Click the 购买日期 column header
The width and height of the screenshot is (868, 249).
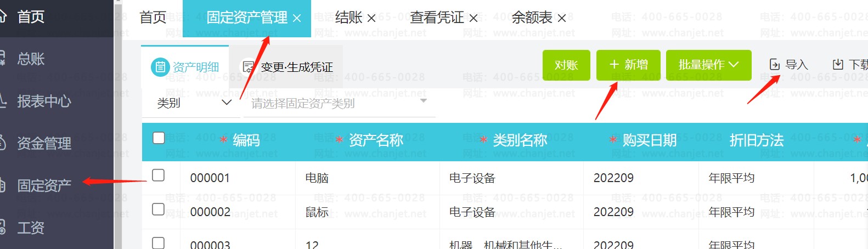point(650,140)
